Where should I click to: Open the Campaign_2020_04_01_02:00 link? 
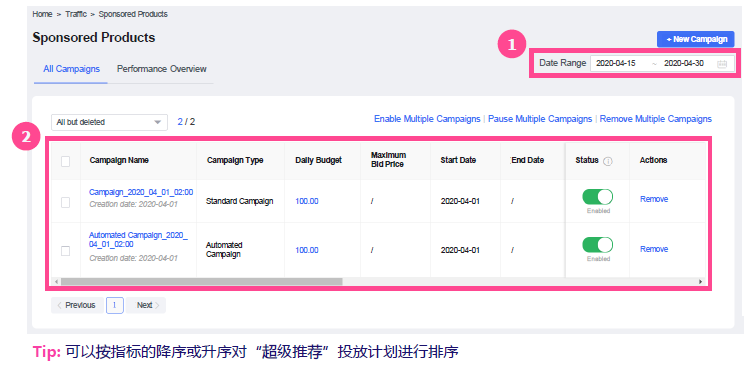point(141,192)
